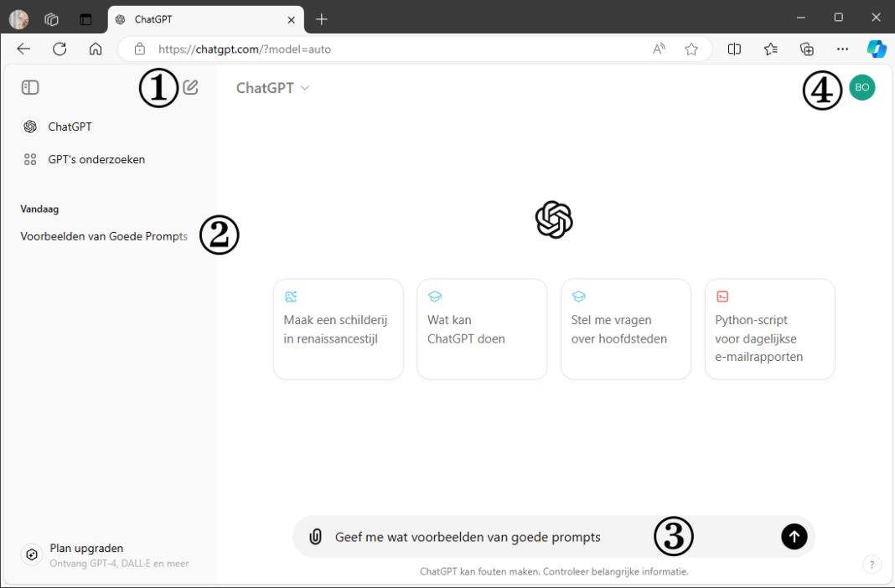This screenshot has width=895, height=588.
Task: Click the browser refresh icon
Action: pyautogui.click(x=59, y=49)
